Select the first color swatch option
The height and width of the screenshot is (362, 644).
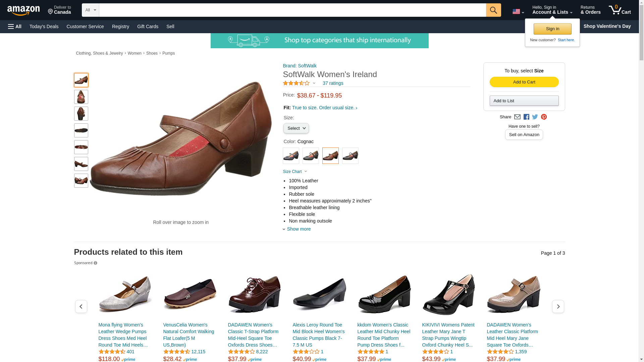tap(291, 156)
